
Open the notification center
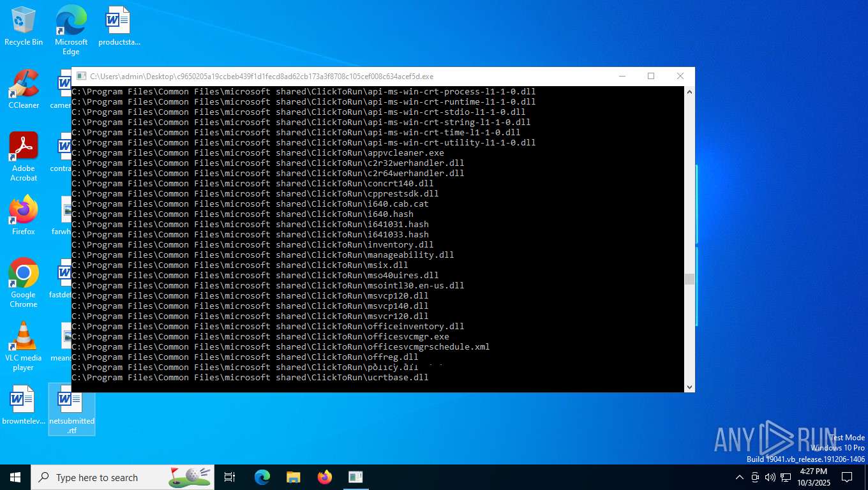point(847,477)
